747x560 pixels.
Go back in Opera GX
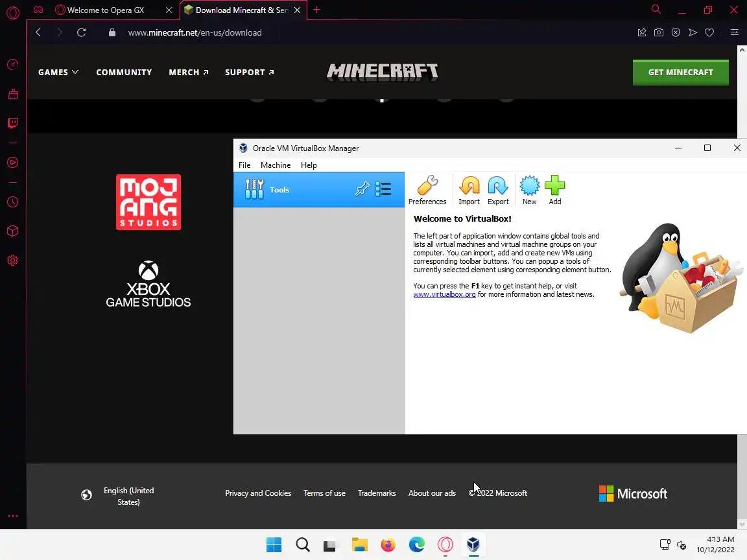click(38, 32)
